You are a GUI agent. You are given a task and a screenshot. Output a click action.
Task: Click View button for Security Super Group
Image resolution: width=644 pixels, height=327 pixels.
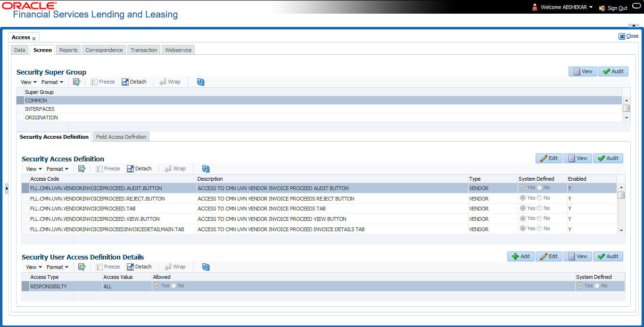(583, 72)
